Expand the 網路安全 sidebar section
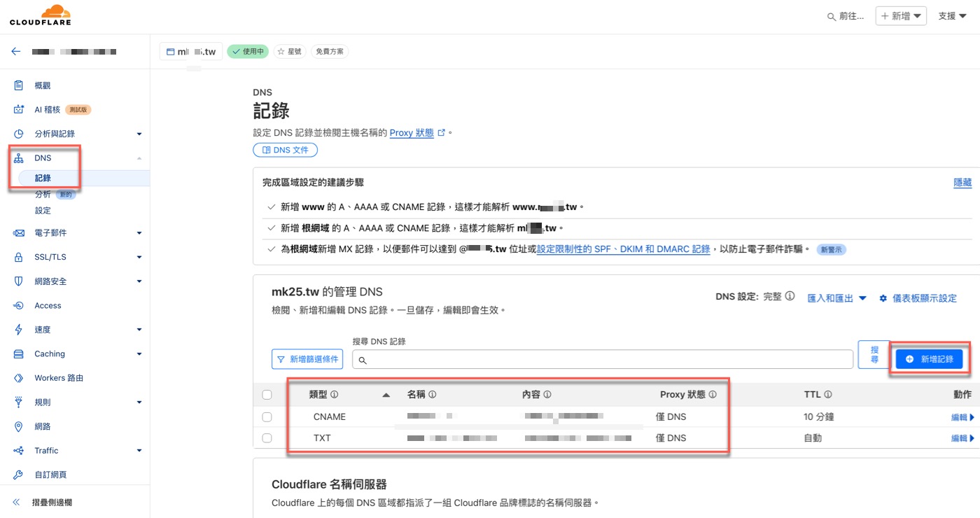Viewport: 980px width, 518px height. point(139,281)
